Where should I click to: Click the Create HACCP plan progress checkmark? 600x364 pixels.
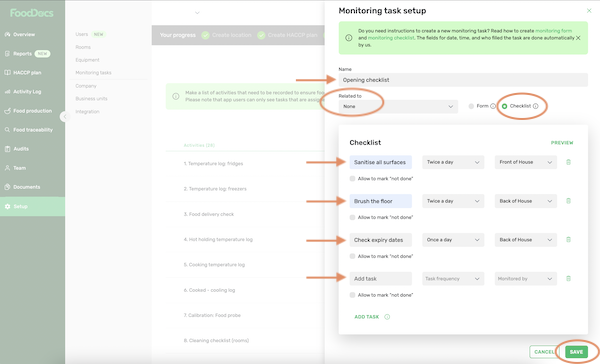(261, 35)
